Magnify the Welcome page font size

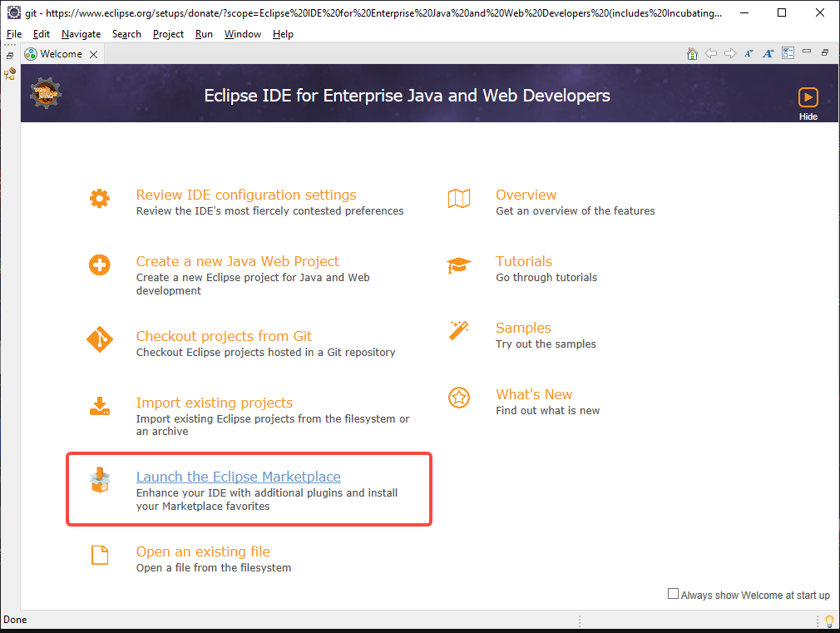tap(768, 53)
